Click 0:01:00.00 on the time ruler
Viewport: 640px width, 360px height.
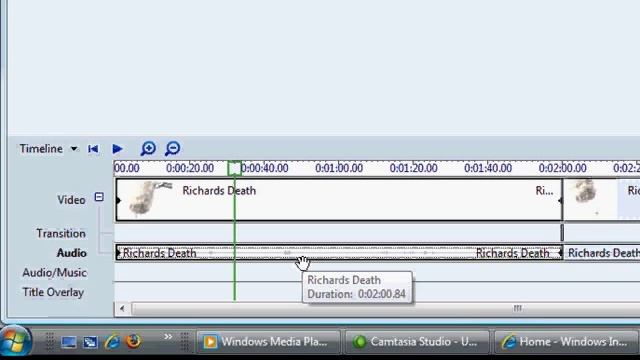tap(339, 168)
